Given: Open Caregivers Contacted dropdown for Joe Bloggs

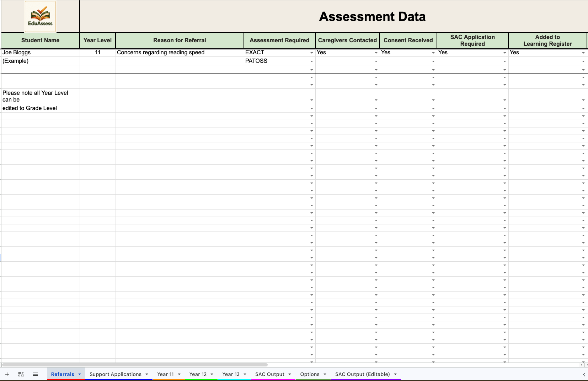Looking at the screenshot, I should click(x=376, y=53).
